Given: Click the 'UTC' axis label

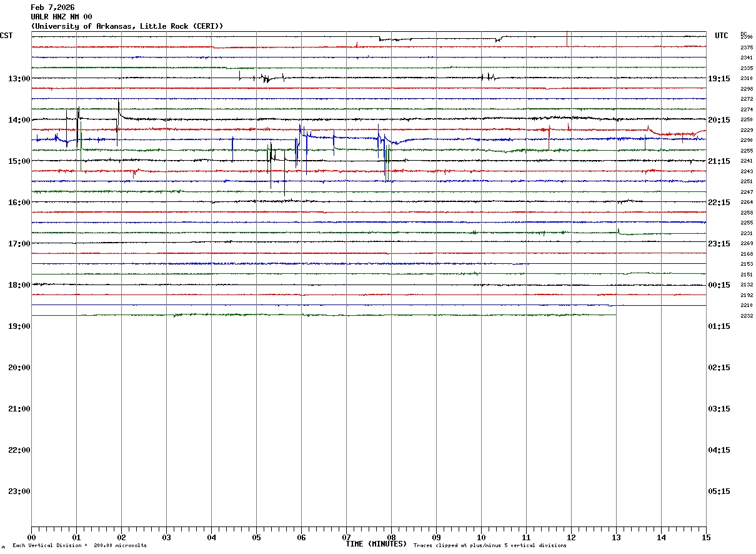Looking at the screenshot, I should tap(722, 36).
